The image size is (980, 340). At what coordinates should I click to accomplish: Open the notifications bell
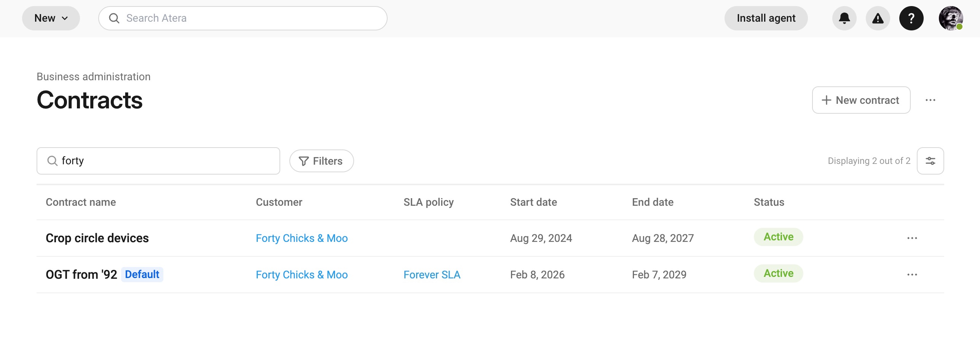844,18
